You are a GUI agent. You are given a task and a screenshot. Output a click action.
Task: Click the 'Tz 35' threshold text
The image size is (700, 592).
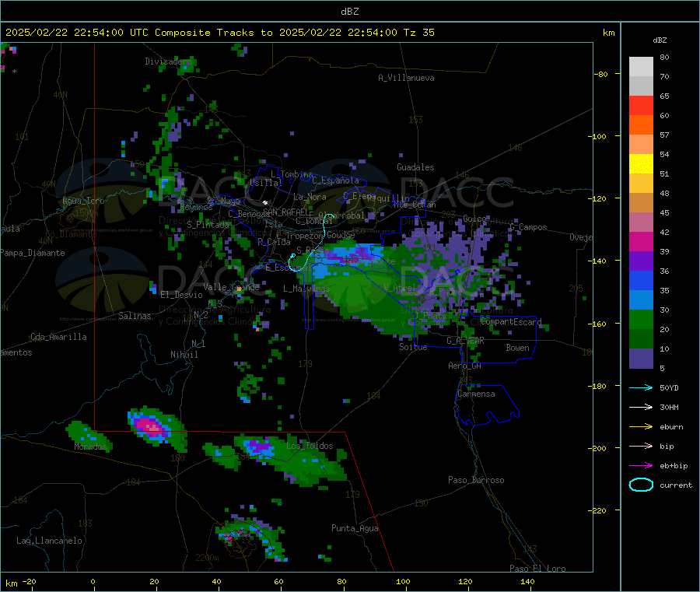tap(418, 33)
